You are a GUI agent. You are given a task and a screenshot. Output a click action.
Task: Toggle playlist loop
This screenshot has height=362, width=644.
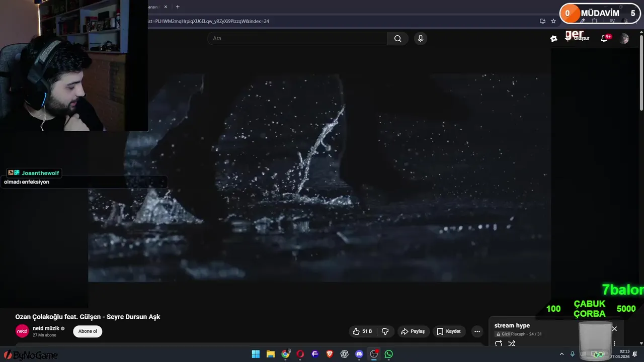pos(499,344)
